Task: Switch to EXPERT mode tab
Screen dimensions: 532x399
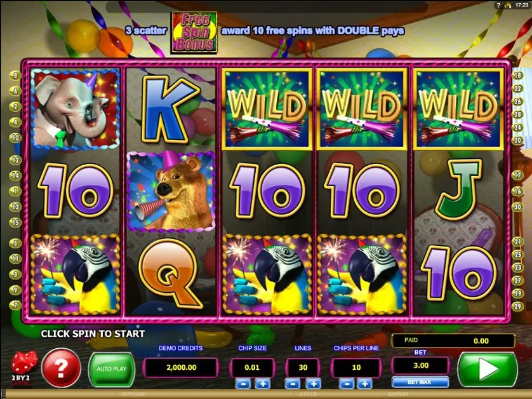Action: coord(399,395)
